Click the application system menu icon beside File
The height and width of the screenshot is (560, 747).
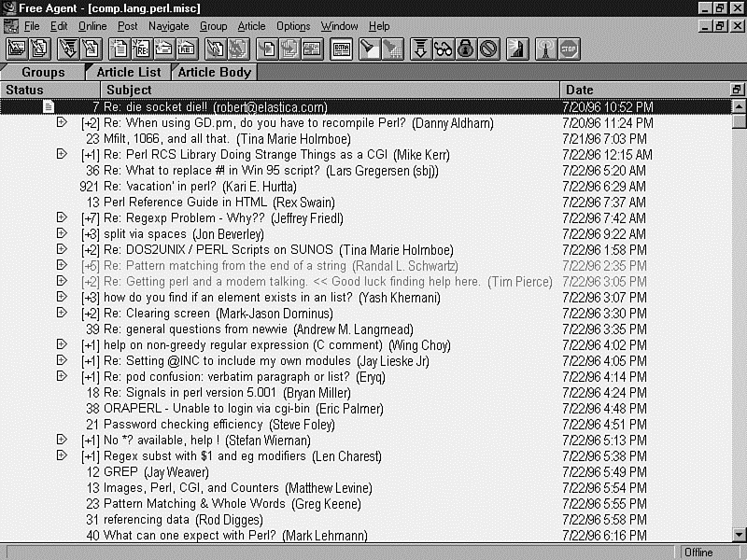11,26
